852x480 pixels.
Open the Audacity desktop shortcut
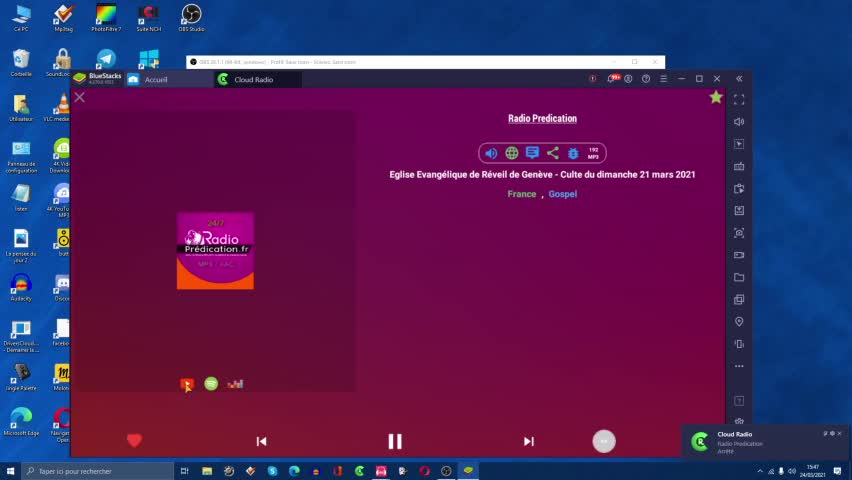[21, 288]
